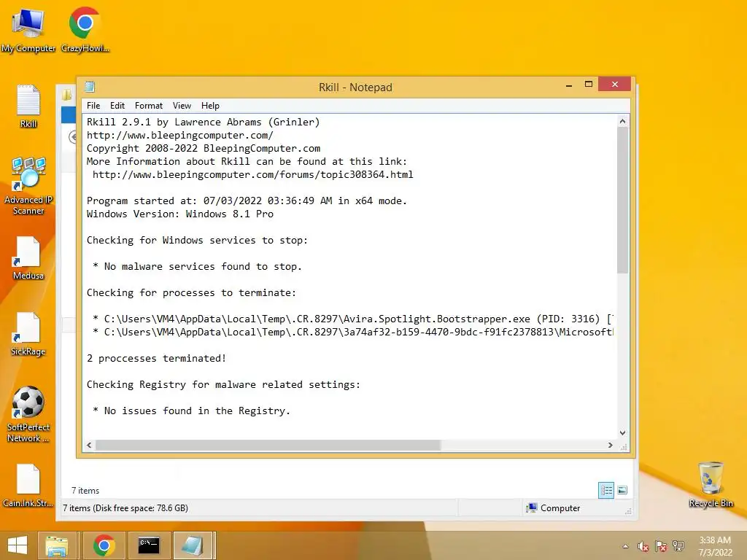The image size is (747, 560).
Task: Click the 'Copyright 2008-2022' line
Action: point(204,149)
